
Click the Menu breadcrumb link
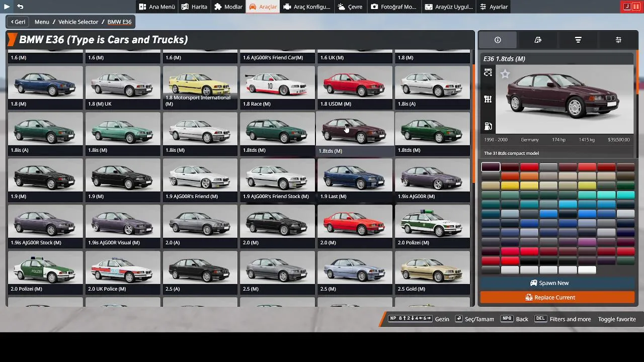coord(42,22)
